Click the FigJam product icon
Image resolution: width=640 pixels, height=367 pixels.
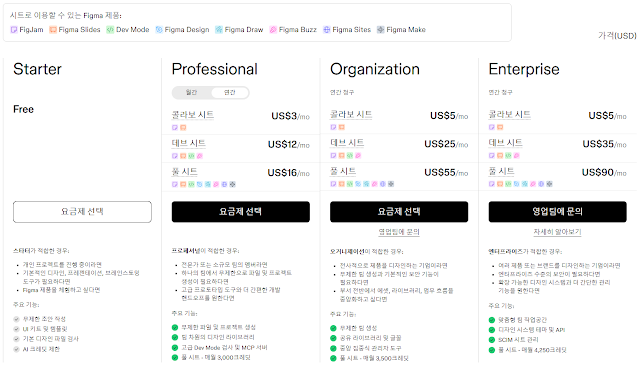14,30
